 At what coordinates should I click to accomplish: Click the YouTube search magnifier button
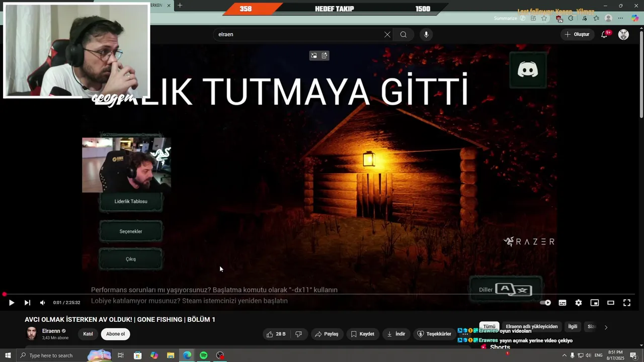[x=404, y=34]
